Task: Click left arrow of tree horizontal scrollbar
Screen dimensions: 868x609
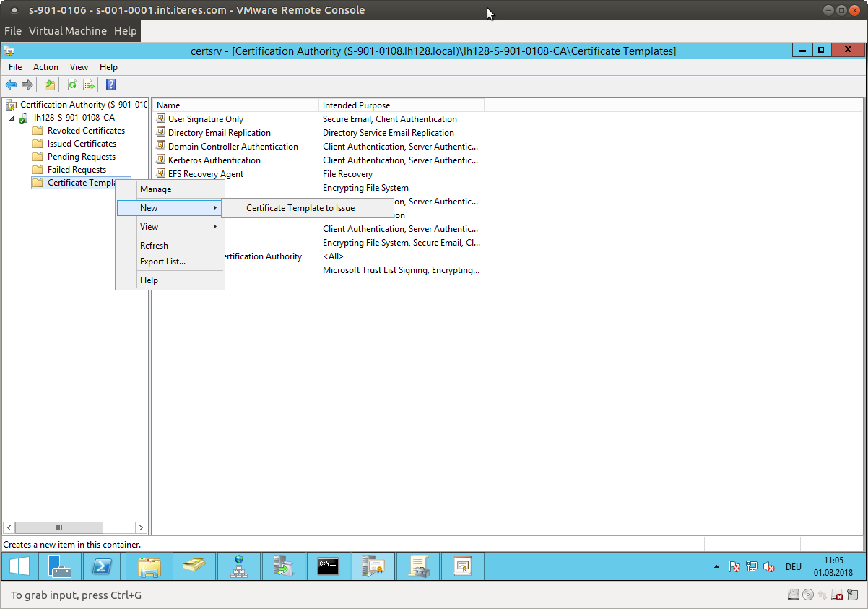Action: pos(9,528)
